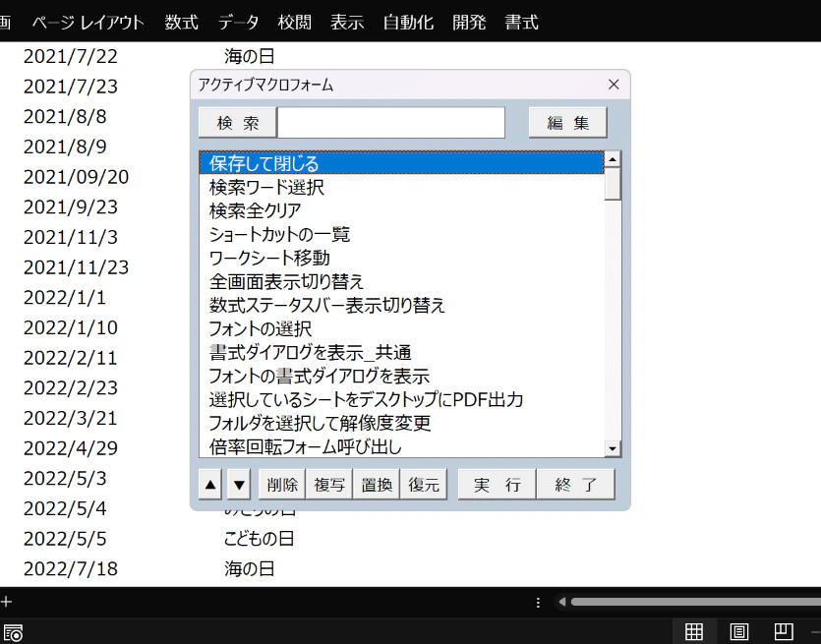
Task: Open the 書式 ribbon tab
Action: click(521, 23)
